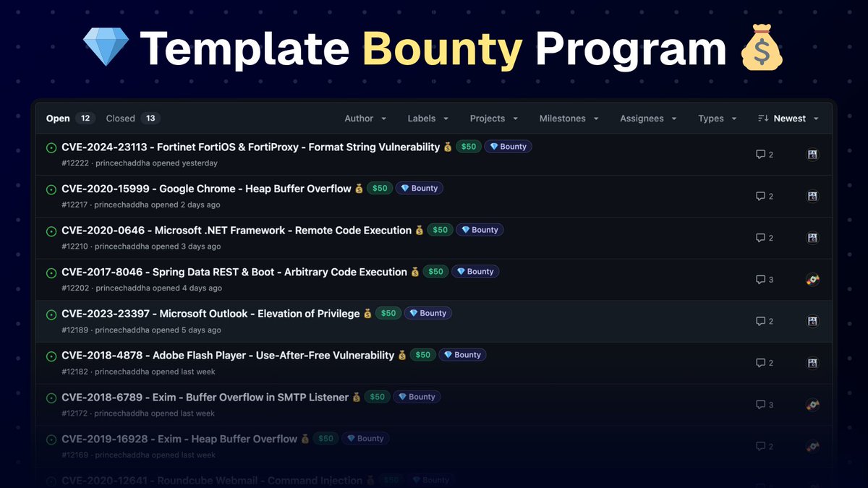The width and height of the screenshot is (868, 488).
Task: Click the 'Template Bounty Program' banner heading
Action: [433, 49]
